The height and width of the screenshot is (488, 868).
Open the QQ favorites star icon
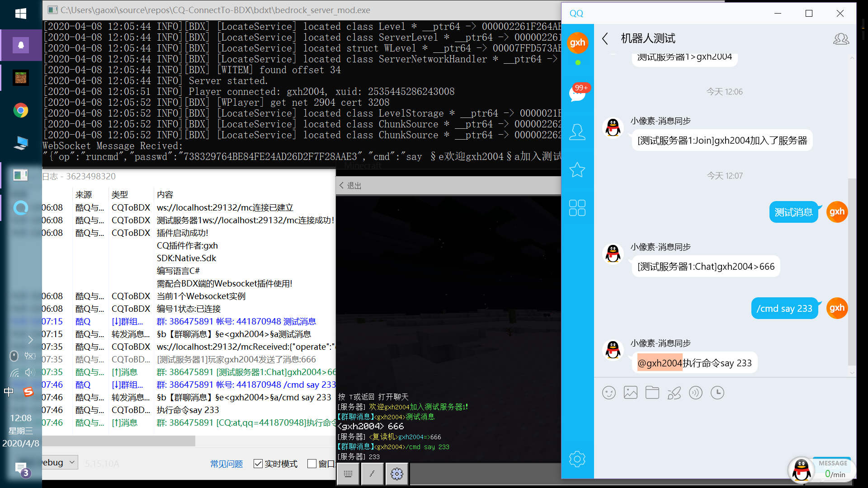click(x=577, y=170)
